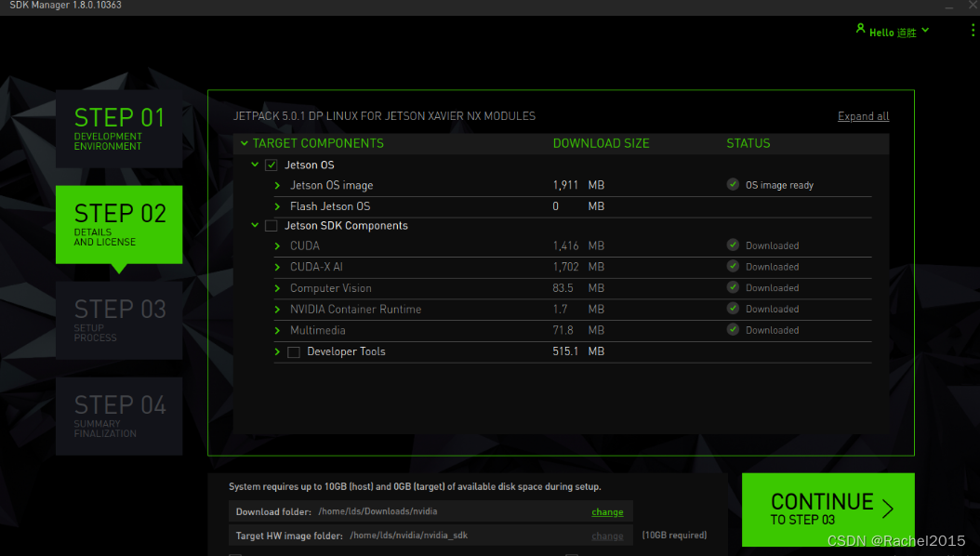Click the STATUS column header
Viewport: 980px width, 556px height.
(x=748, y=143)
